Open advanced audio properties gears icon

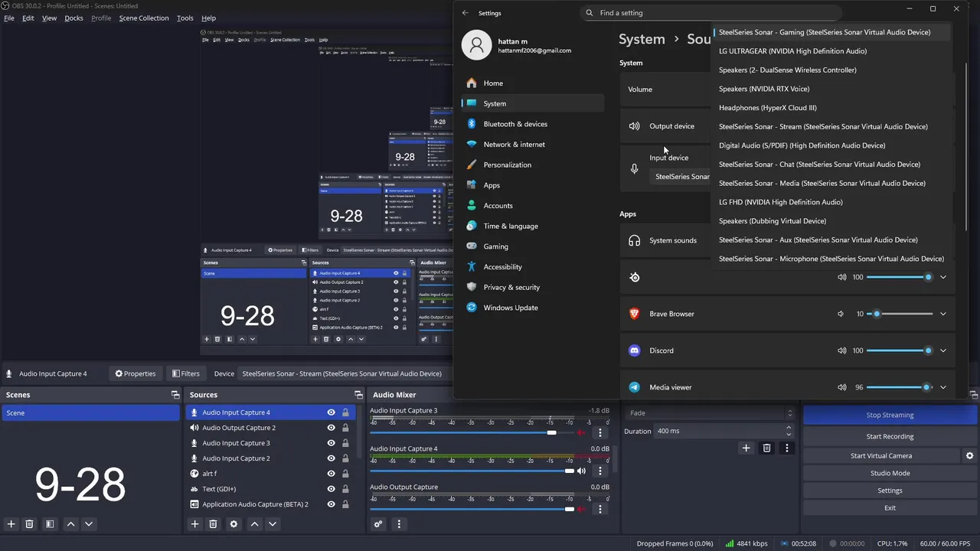point(378,524)
